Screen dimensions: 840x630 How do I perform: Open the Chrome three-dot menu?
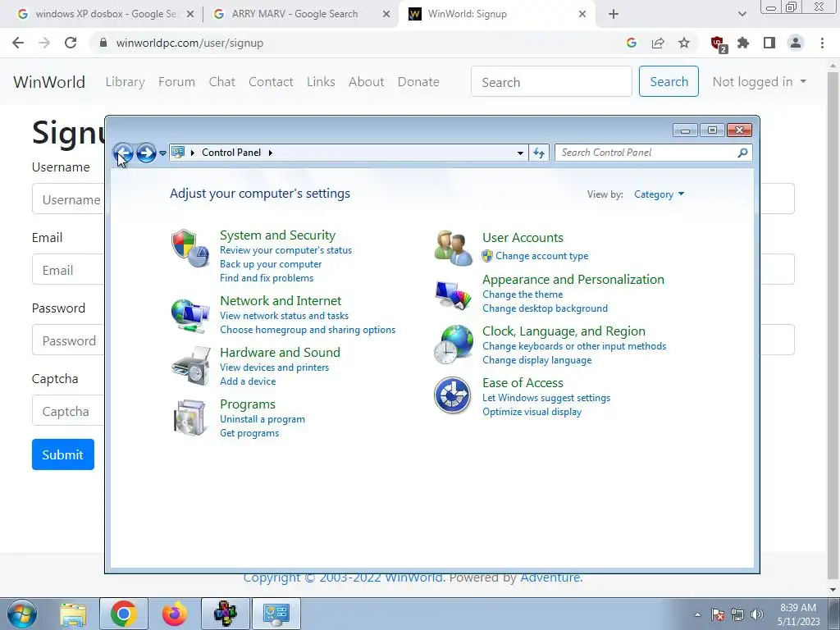click(822, 43)
